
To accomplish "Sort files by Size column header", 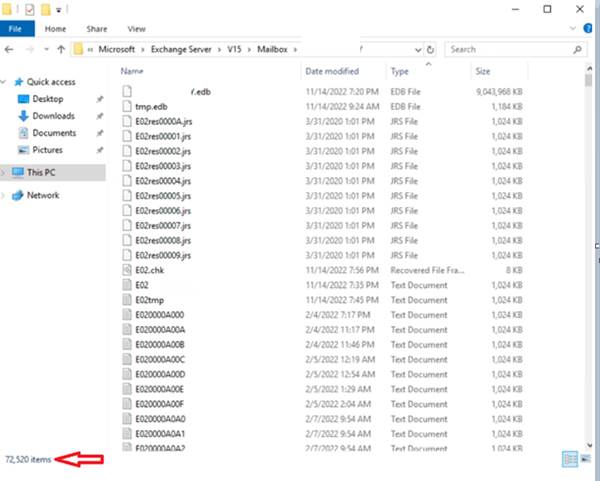I will click(x=483, y=72).
